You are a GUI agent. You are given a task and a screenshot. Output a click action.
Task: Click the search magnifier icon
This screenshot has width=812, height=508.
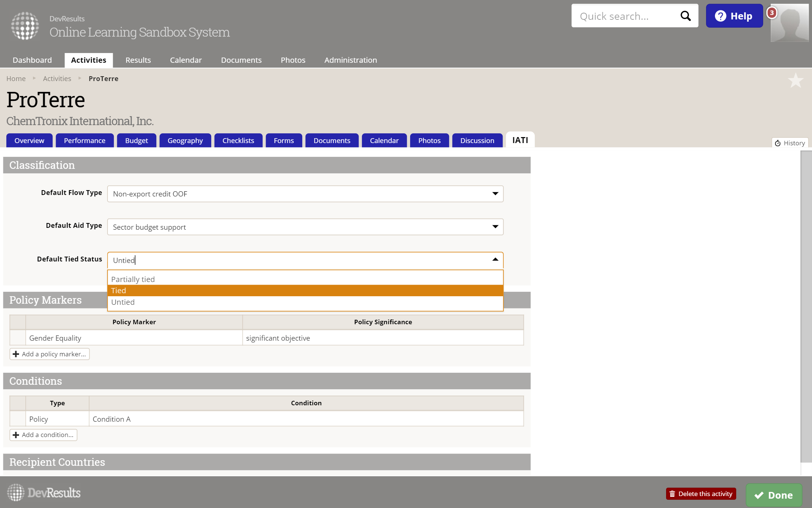[x=685, y=16]
